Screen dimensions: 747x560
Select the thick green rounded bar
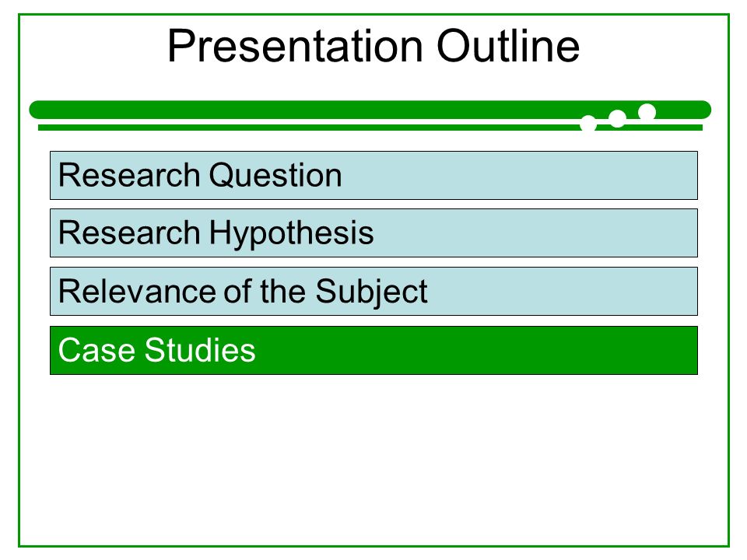pyautogui.click(x=370, y=110)
